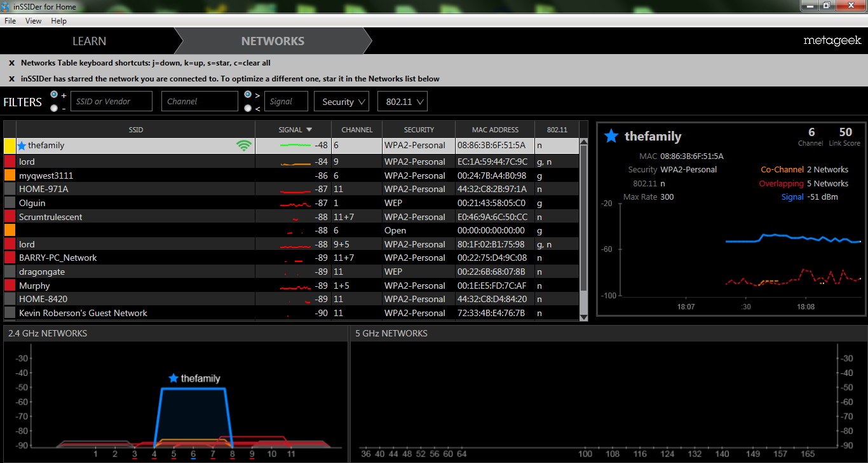Close the starred network notification message

tap(11, 79)
